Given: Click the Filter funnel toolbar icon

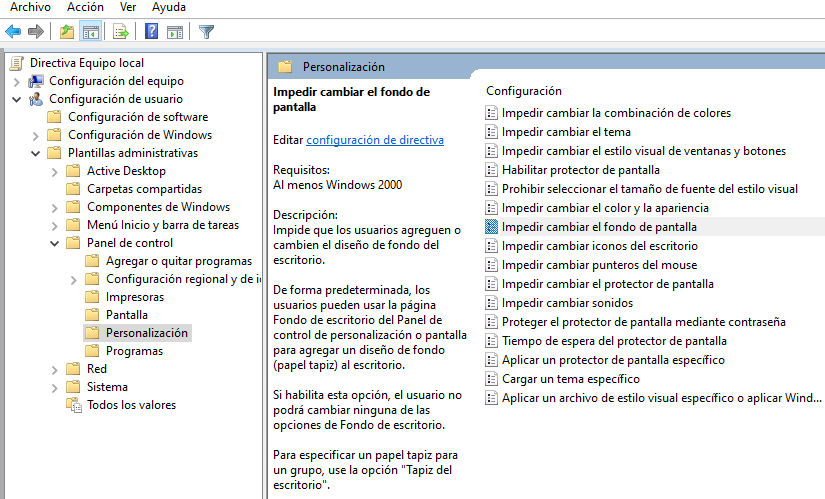Looking at the screenshot, I should click(206, 32).
